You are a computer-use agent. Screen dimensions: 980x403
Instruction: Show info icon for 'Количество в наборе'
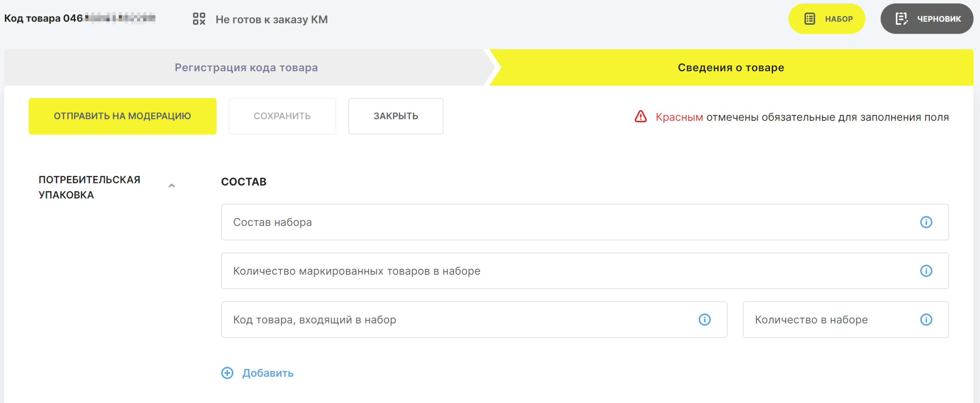[926, 319]
